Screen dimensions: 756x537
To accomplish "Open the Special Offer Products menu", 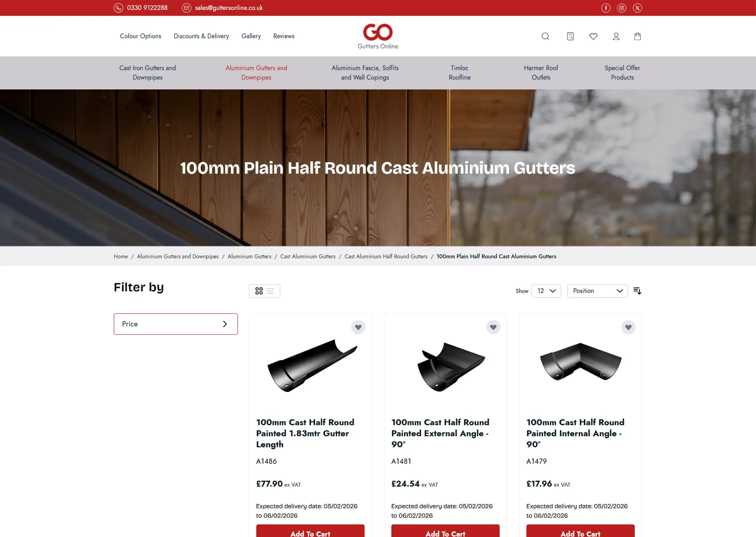I will [x=622, y=72].
